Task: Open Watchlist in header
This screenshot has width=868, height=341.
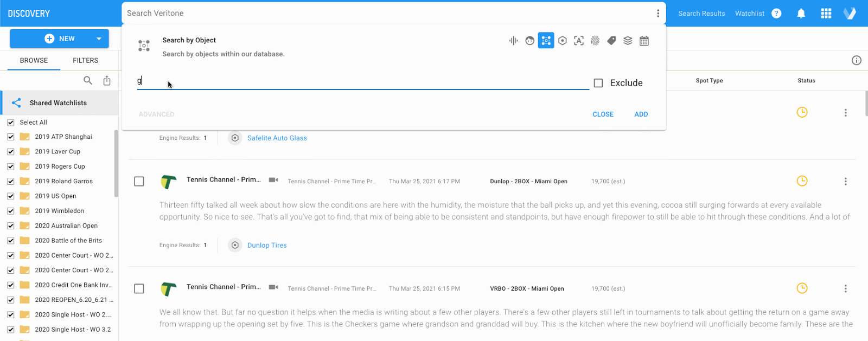Action: point(750,14)
